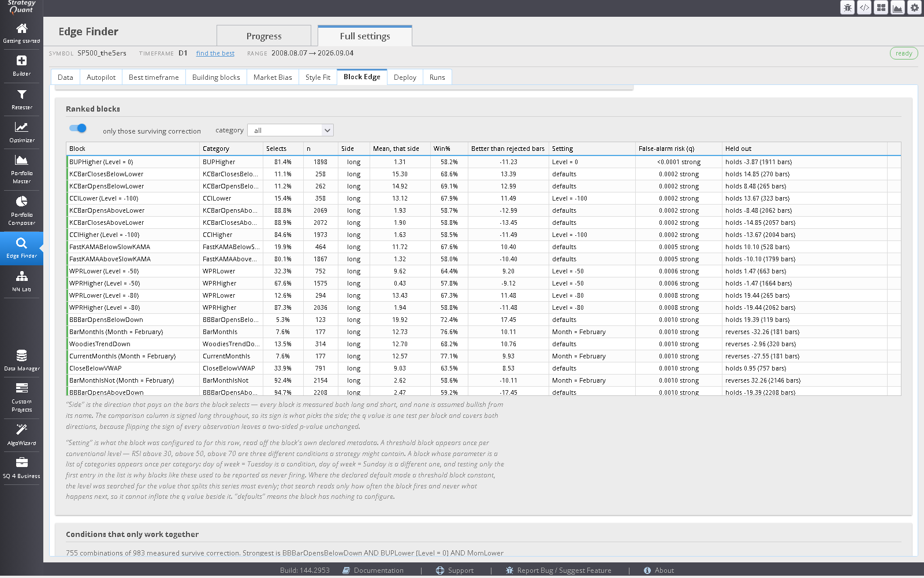
Task: Open Custom Projects
Action: (21, 398)
